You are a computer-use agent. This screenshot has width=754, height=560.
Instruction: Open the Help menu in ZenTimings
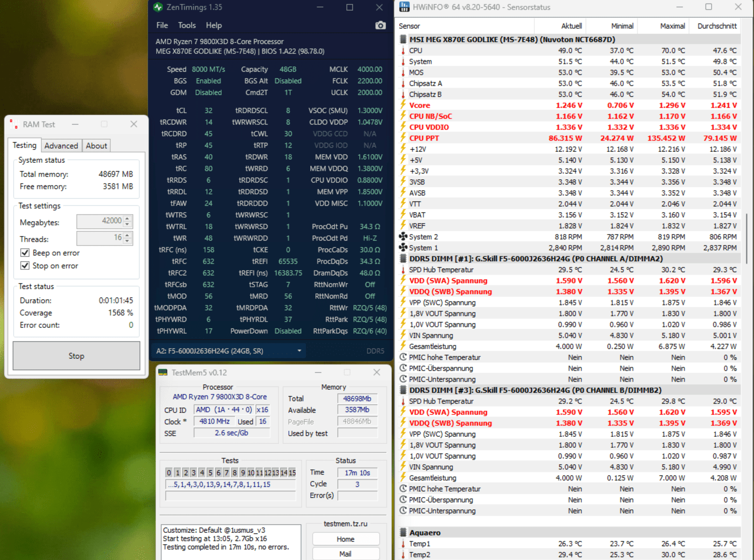tap(214, 25)
